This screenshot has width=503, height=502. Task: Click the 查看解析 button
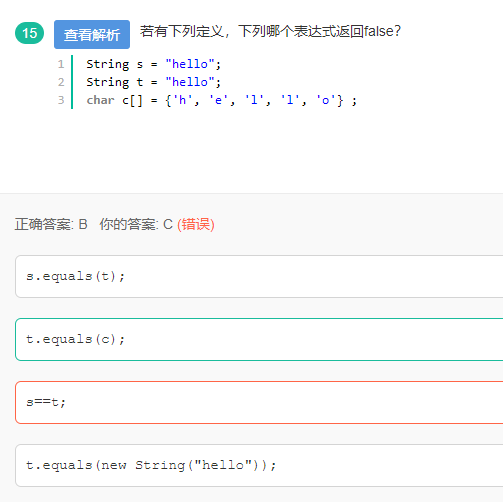coord(92,34)
